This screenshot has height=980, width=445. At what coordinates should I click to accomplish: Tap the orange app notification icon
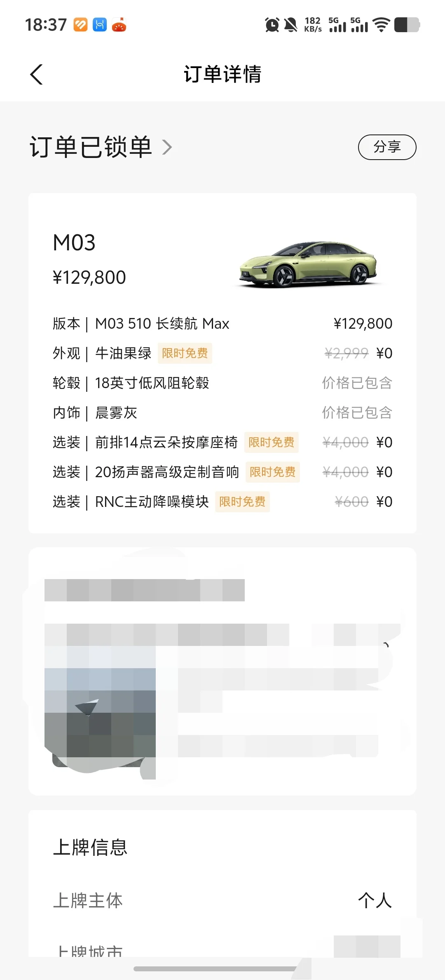81,25
